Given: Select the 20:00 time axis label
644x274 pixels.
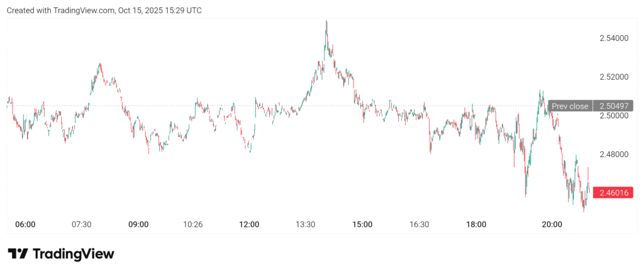Looking at the screenshot, I should [552, 224].
